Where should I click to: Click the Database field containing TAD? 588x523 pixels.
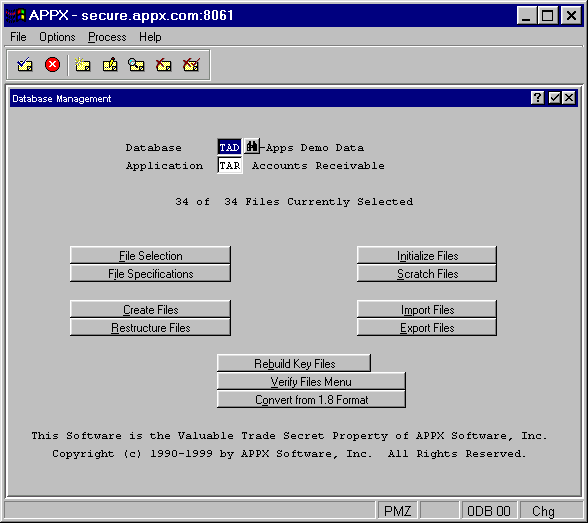click(229, 147)
